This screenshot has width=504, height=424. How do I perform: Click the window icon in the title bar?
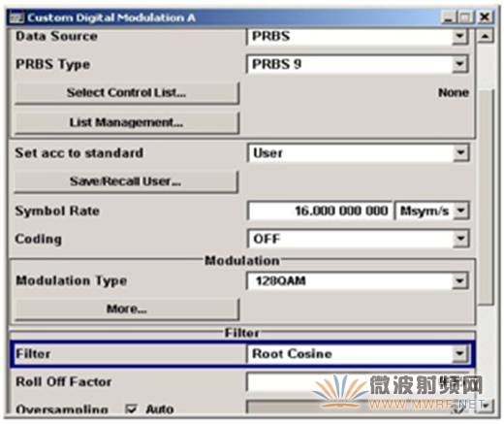16,17
